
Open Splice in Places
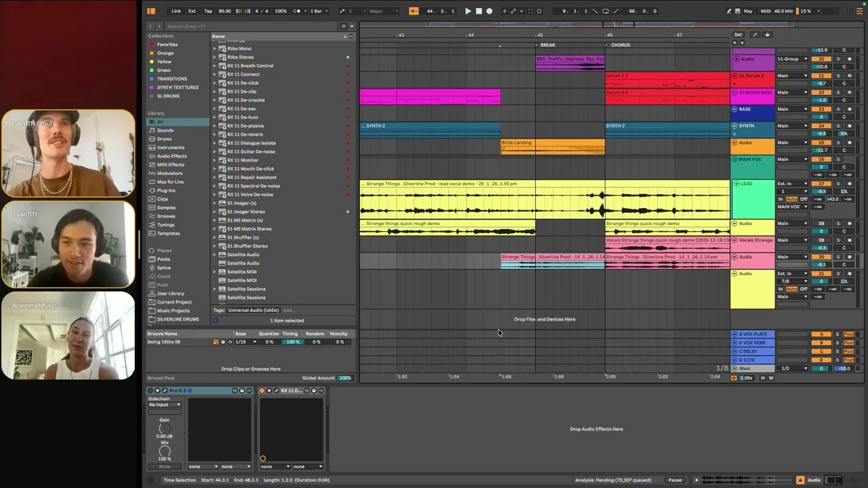coord(164,268)
